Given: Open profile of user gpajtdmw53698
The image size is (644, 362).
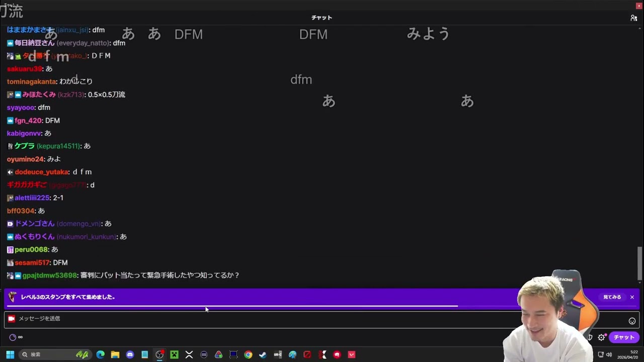Looking at the screenshot, I should coord(50,276).
